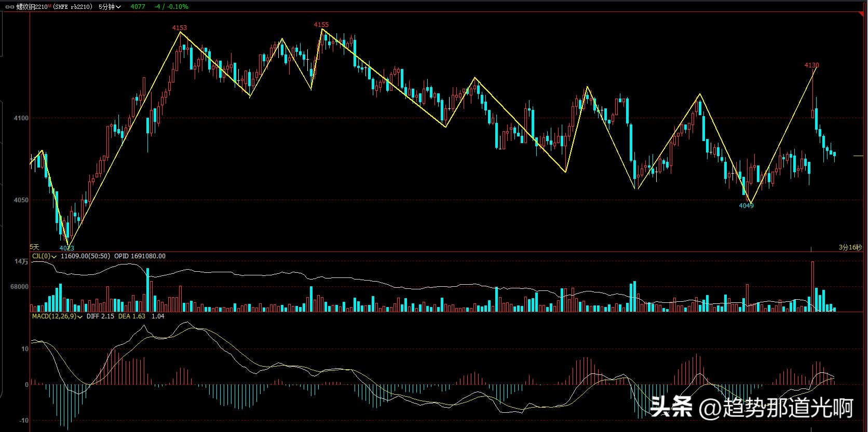868x432 pixels.
Task: Click the chain link icon beside 螺纹钢2210
Action: pyautogui.click(x=10, y=7)
